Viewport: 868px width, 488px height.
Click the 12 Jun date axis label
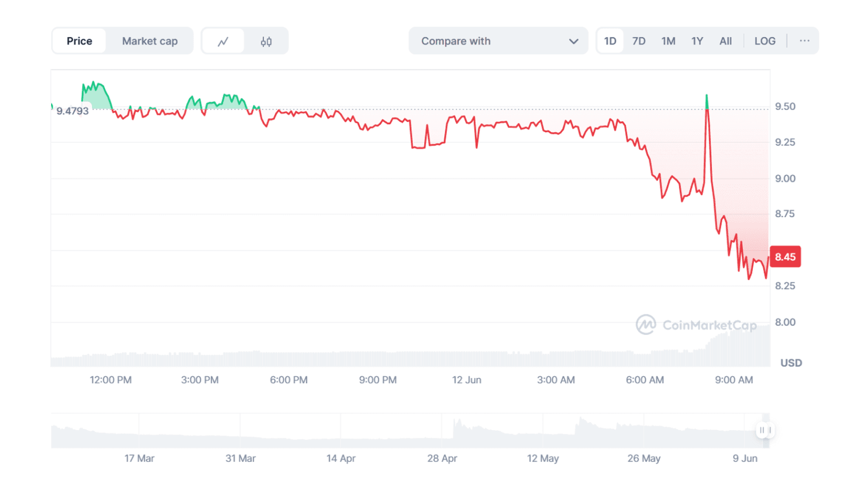pyautogui.click(x=467, y=380)
